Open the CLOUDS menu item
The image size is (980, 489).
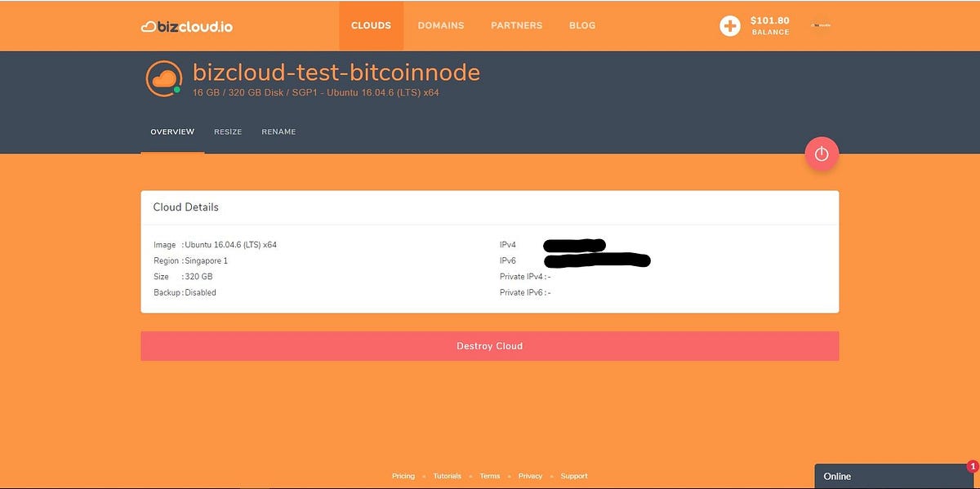coord(371,25)
